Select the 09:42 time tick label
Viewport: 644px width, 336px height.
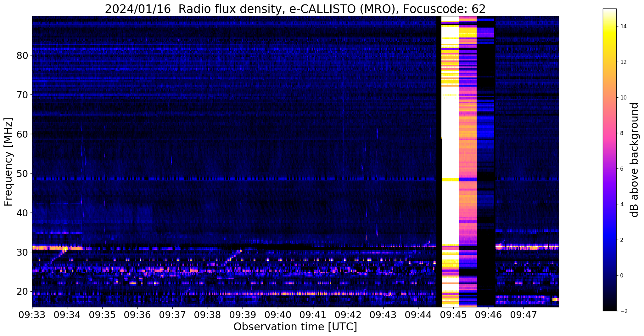pyautogui.click(x=348, y=315)
